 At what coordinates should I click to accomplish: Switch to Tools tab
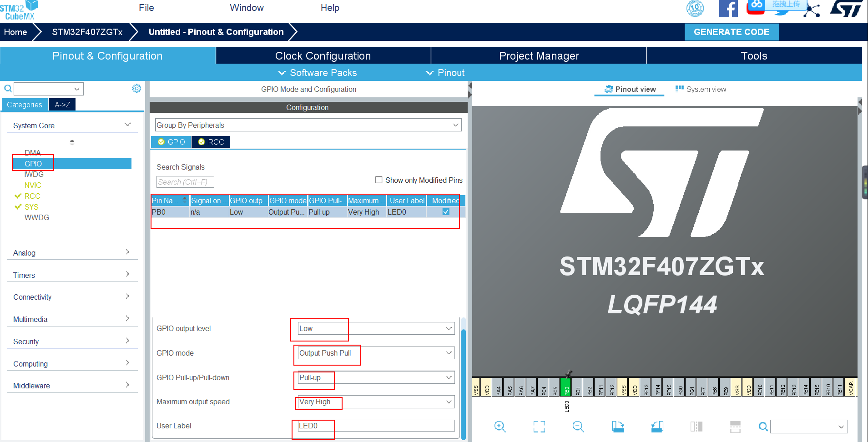(754, 55)
